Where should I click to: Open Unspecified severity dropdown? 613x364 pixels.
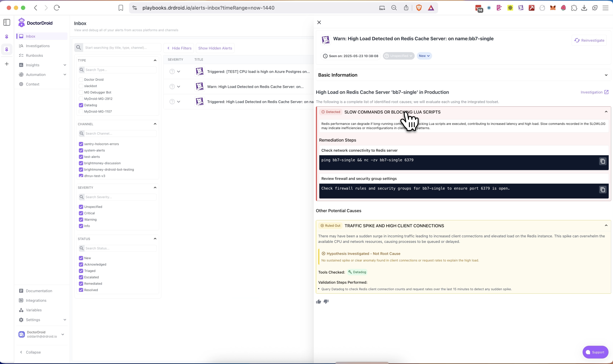point(398,56)
